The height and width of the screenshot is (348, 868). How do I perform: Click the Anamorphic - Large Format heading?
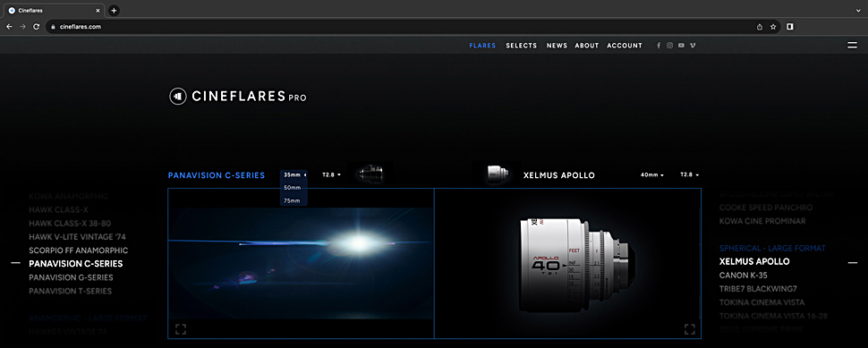(88, 318)
